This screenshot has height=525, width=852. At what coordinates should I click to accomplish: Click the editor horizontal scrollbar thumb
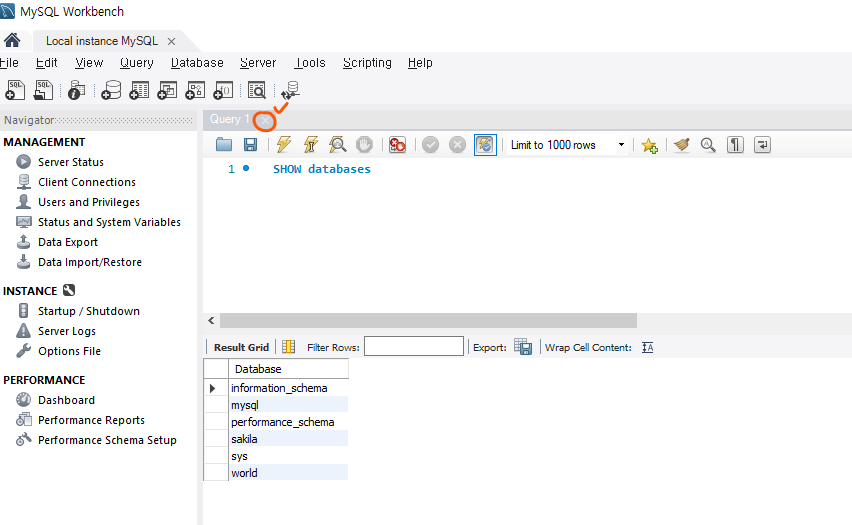[428, 321]
